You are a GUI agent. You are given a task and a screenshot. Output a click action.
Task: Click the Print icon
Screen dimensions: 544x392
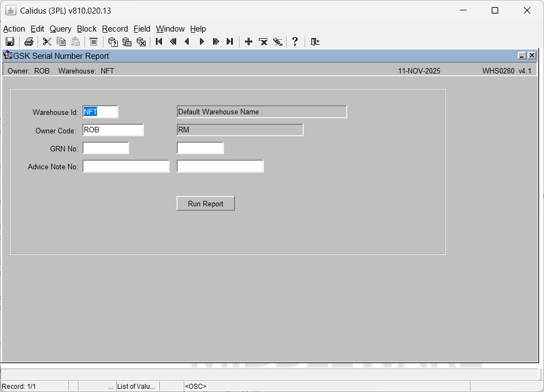[x=29, y=42]
